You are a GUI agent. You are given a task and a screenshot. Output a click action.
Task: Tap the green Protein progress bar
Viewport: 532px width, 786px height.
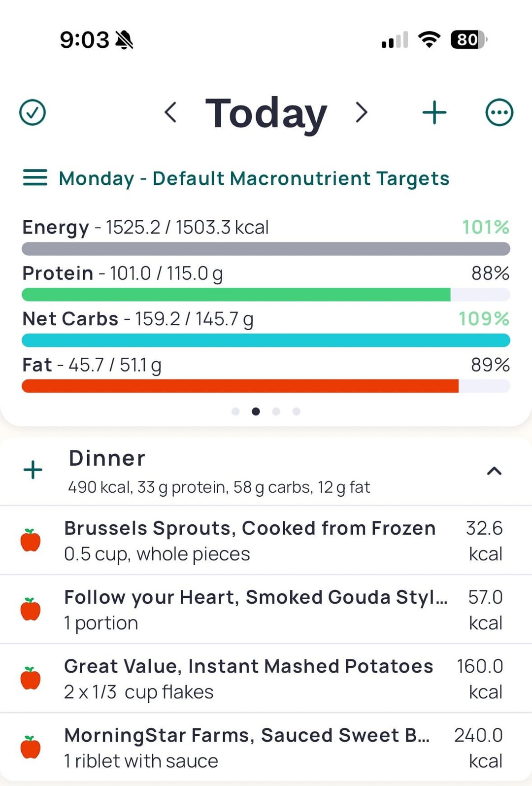236,295
